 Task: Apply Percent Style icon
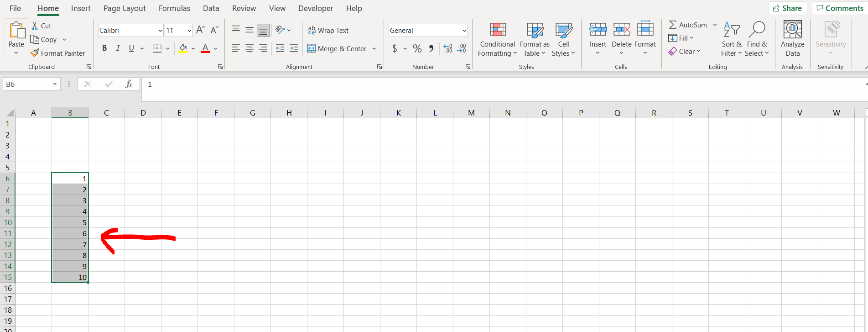point(417,48)
